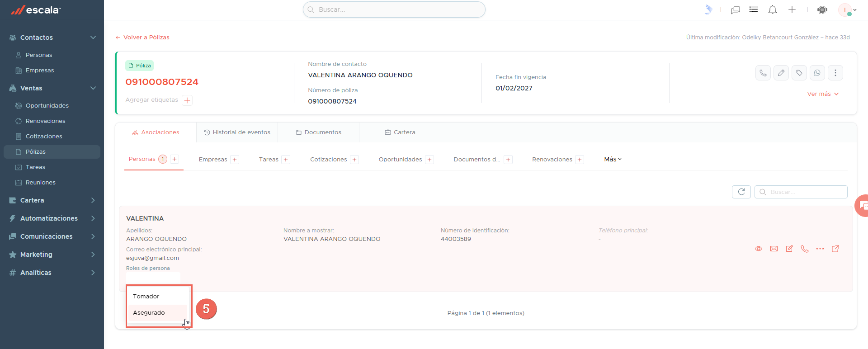Open the floating chat bubble at right edge
Screen dimensions: 868x349
coord(862,206)
